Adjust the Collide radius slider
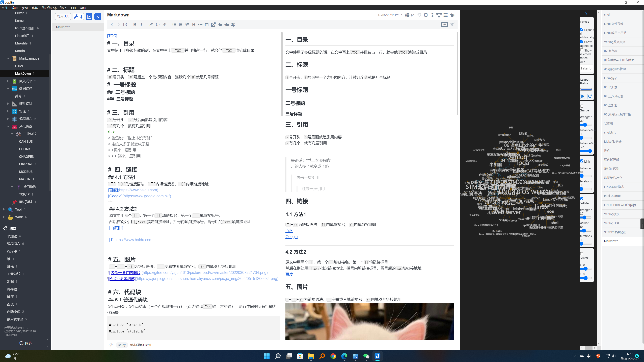Viewport: 644px width, 362px height. tap(586, 230)
